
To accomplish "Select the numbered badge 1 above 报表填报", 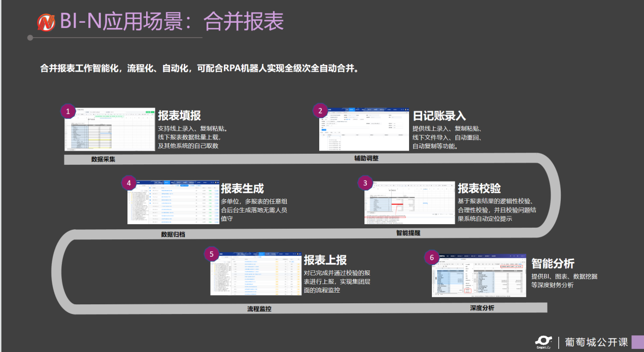I will tap(67, 111).
